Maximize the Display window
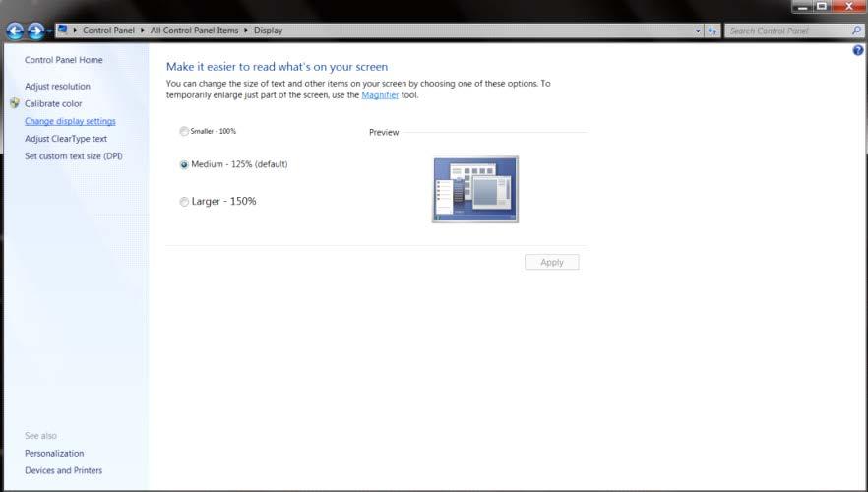Viewport: 868px width, 492px height. pos(822,6)
